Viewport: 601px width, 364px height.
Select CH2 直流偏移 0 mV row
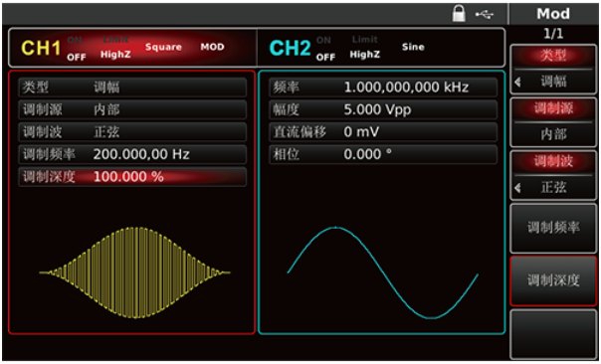coord(383,132)
